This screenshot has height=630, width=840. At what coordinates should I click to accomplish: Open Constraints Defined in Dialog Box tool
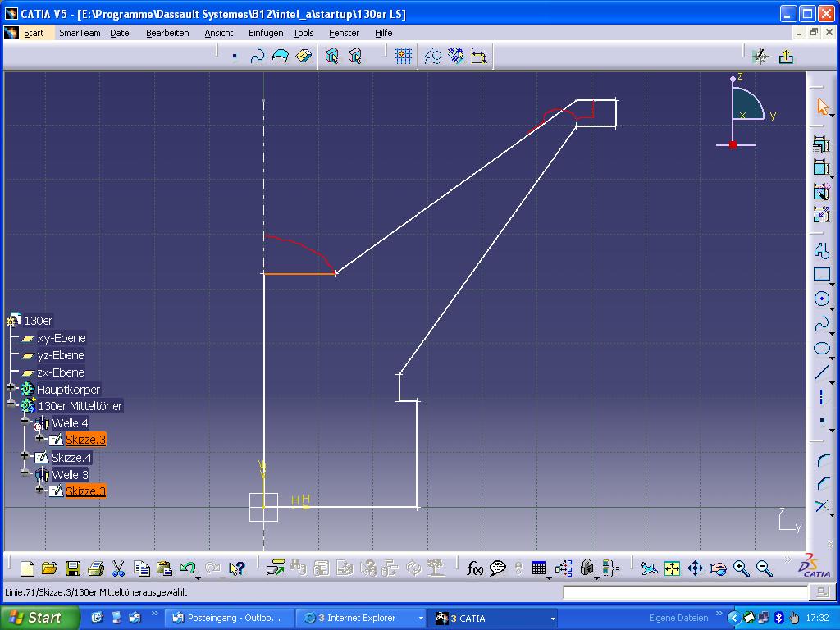[x=821, y=144]
